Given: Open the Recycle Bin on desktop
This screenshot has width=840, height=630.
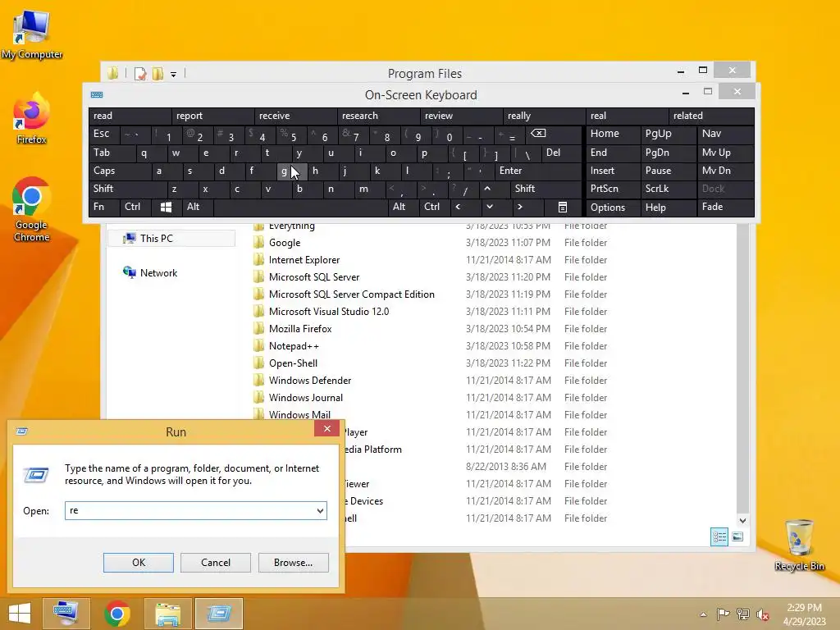Looking at the screenshot, I should coord(799,545).
